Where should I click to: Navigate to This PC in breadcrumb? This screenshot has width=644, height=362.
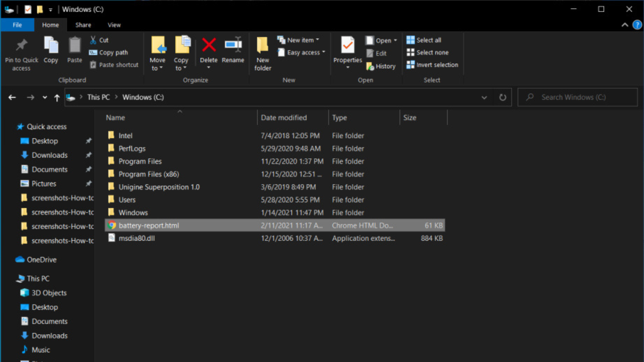tap(98, 98)
